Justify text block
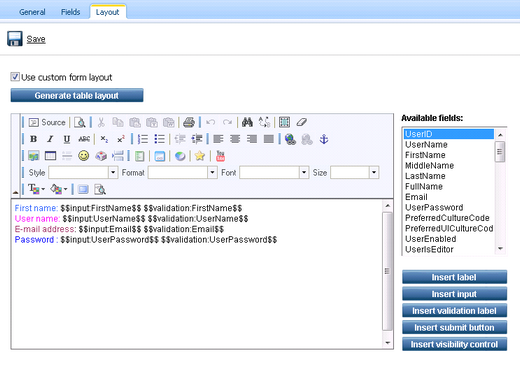The height and width of the screenshot is (365, 520). click(x=269, y=139)
